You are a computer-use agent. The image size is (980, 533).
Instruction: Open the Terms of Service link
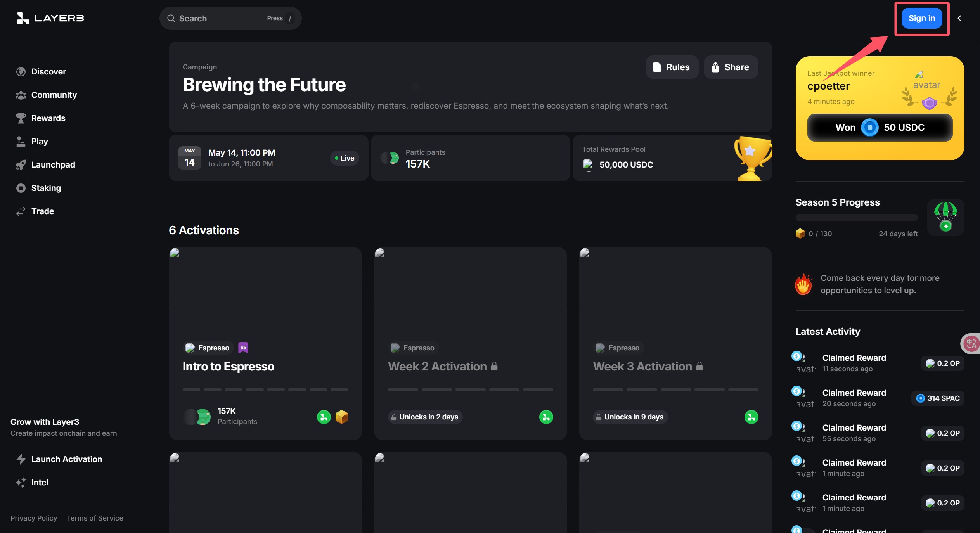click(x=95, y=518)
